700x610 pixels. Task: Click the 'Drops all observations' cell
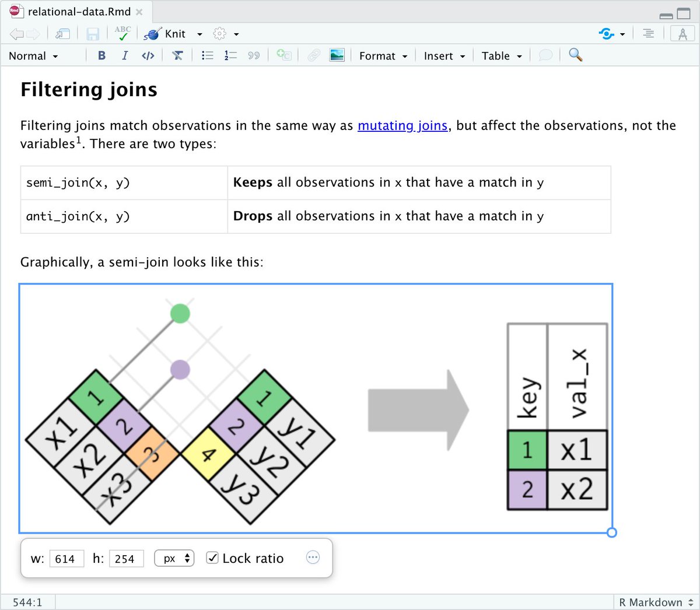419,216
